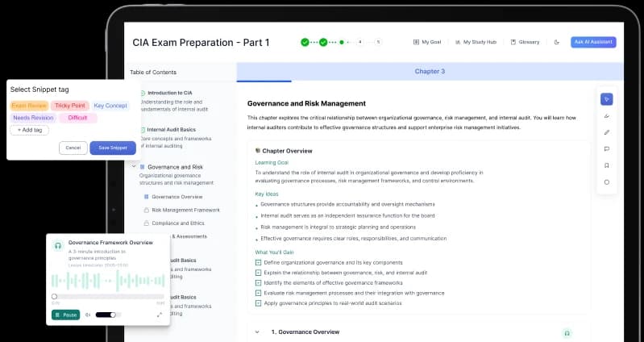Screen dimensions: 644x342
Task: Collapse the Governance and Risk chevron
Action: point(134,166)
